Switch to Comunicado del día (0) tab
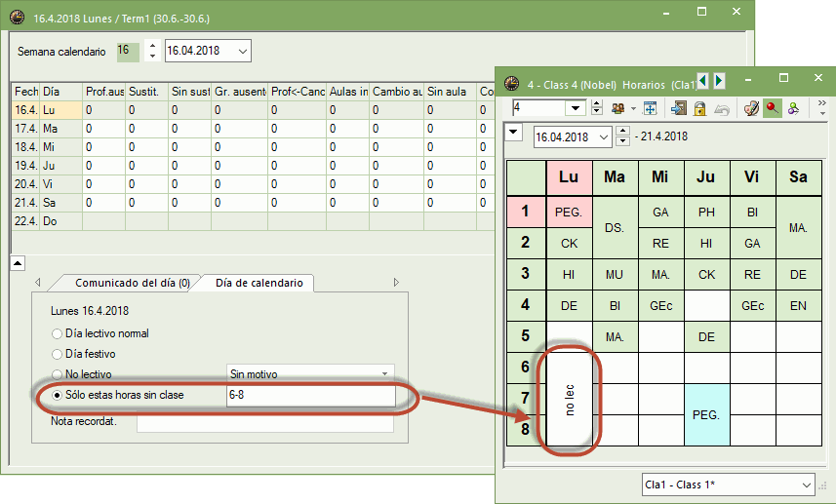Image resolution: width=836 pixels, height=504 pixels. [x=132, y=283]
